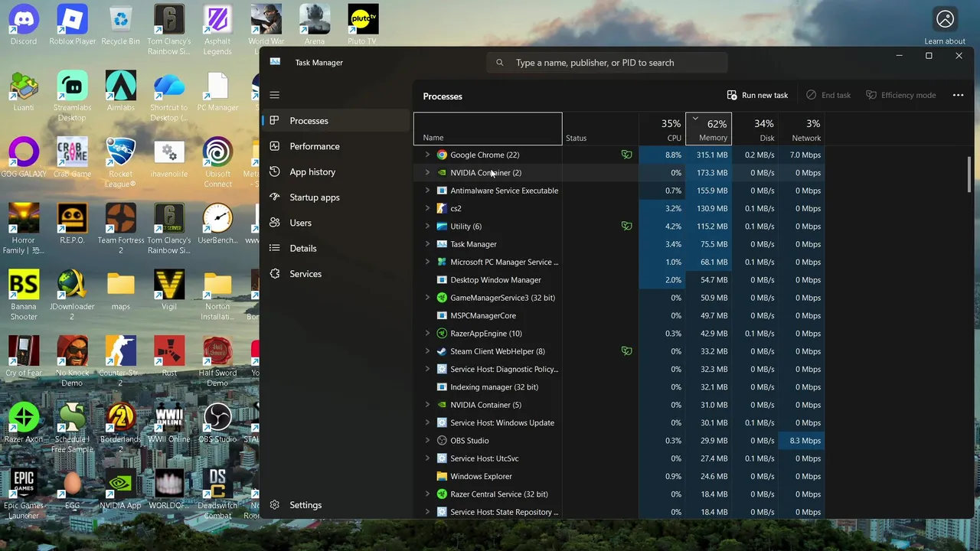The image size is (980, 551).
Task: Click the Processes icon in the sidebar
Action: (275, 121)
